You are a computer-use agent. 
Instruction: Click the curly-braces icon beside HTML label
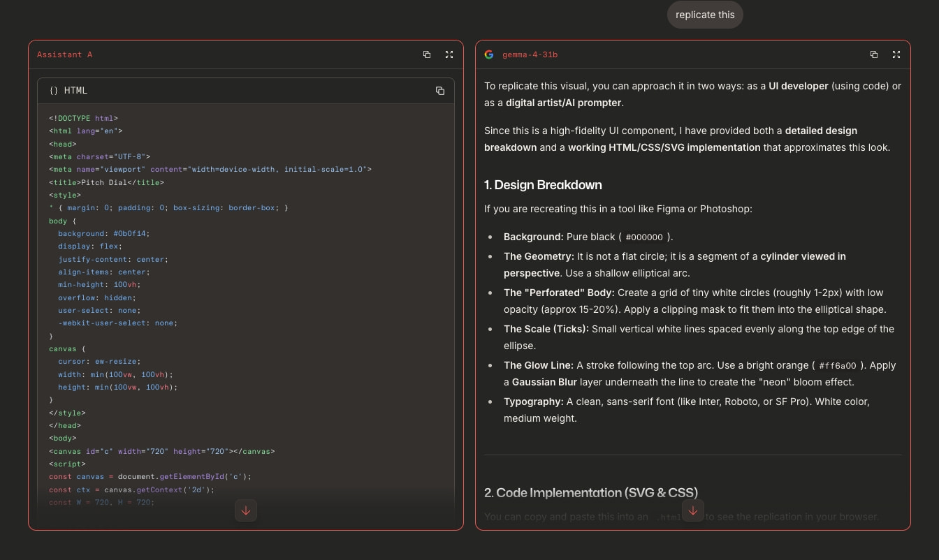(54, 91)
